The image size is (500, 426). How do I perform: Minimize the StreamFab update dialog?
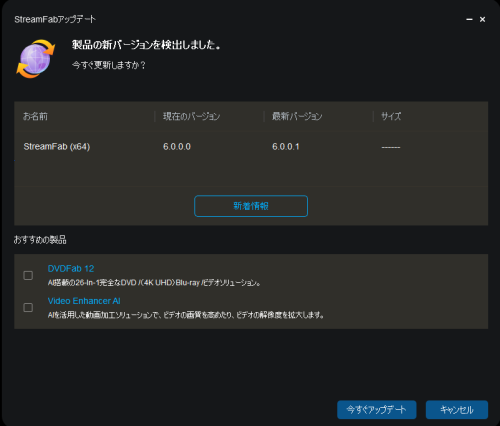tap(469, 20)
